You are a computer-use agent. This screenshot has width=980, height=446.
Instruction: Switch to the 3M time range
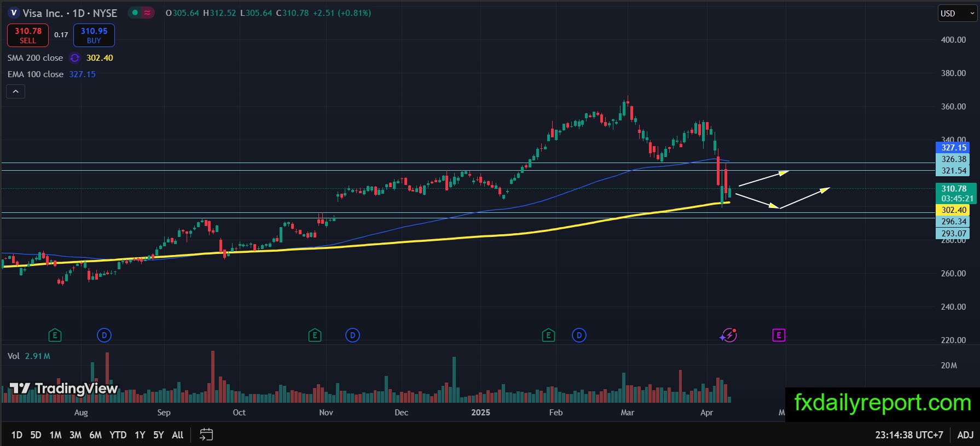point(76,435)
